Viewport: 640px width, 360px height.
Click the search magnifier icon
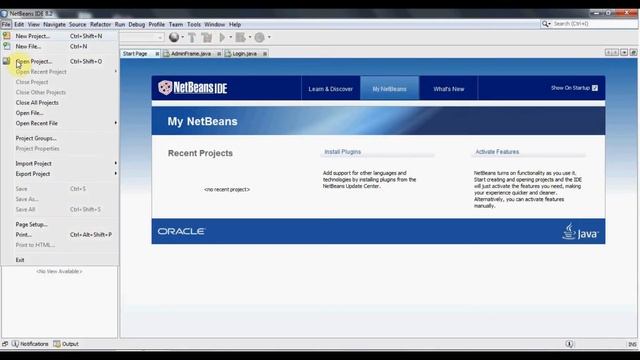[545, 24]
